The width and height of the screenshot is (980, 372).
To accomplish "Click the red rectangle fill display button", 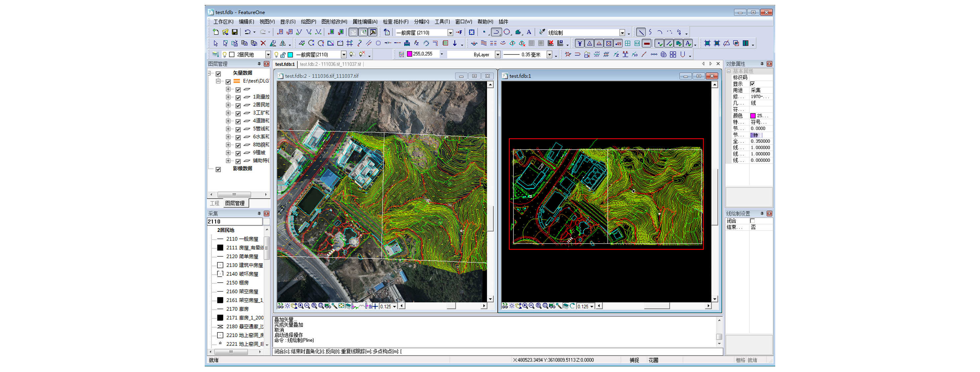I will [x=647, y=44].
